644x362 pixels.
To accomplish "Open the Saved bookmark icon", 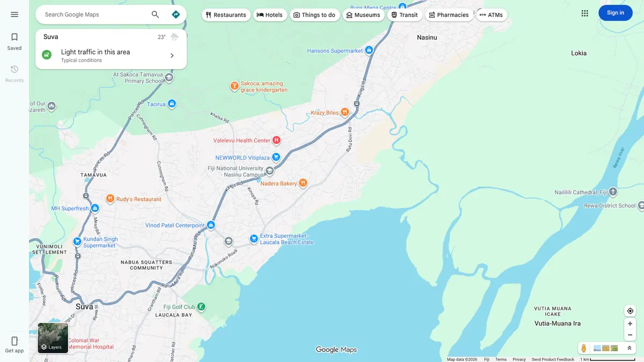I will [14, 37].
